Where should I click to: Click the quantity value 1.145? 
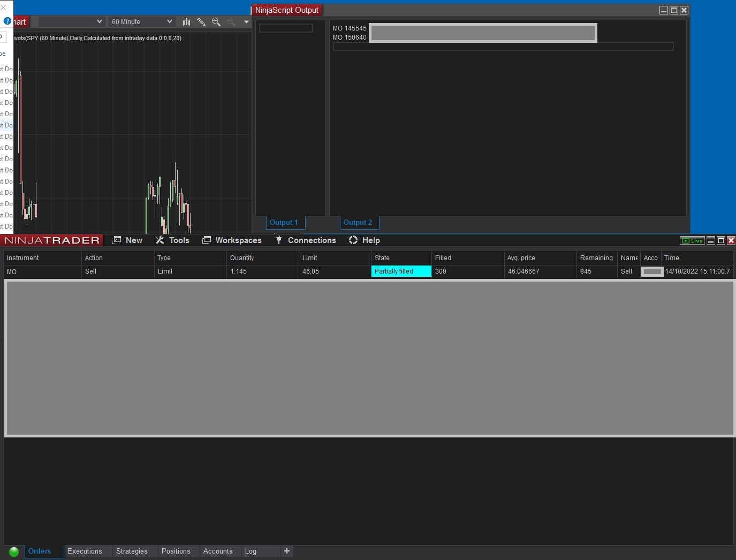point(263,271)
